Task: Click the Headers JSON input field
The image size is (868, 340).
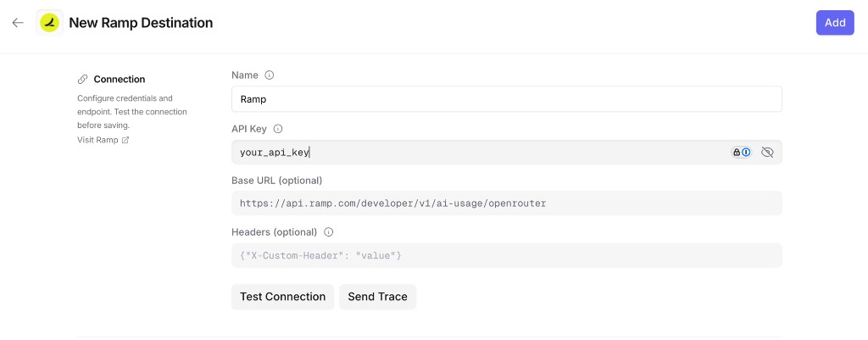Action: pyautogui.click(x=506, y=255)
